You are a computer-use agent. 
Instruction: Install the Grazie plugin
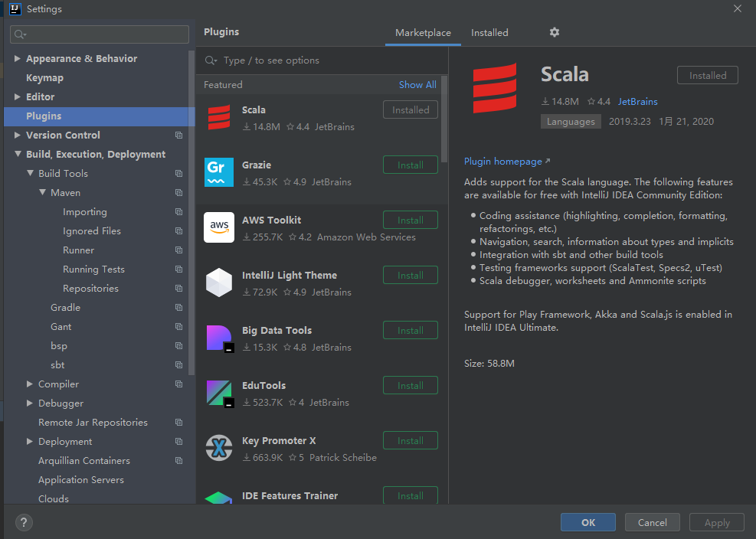pos(411,165)
